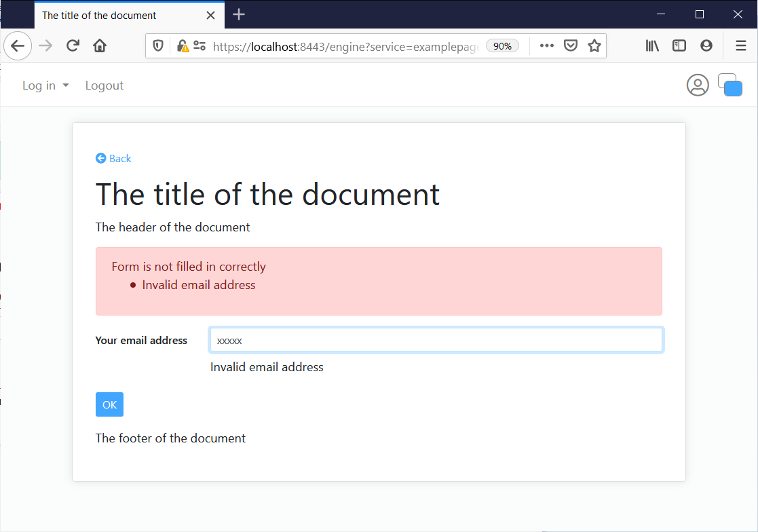The width and height of the screenshot is (758, 532).
Task: Save page to Pocket
Action: 571,46
